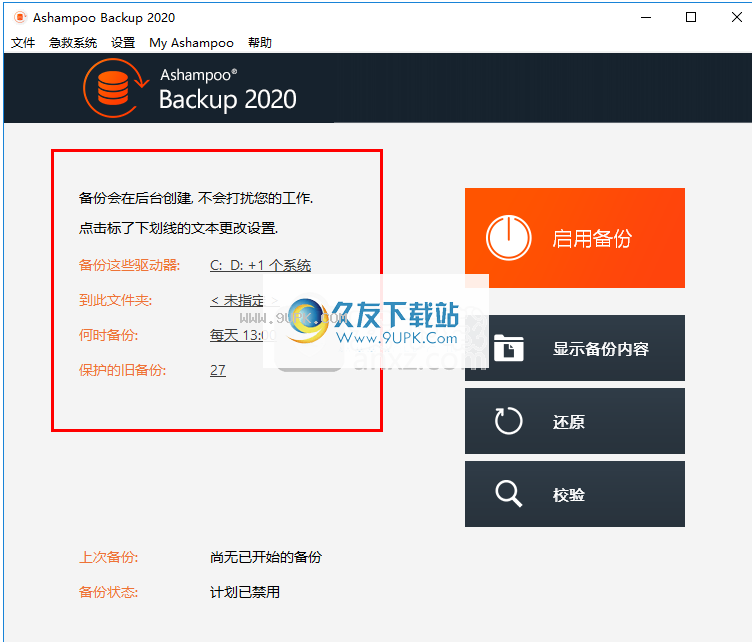Click the Backup 2020 header title
This screenshot has width=752, height=642.
(228, 99)
